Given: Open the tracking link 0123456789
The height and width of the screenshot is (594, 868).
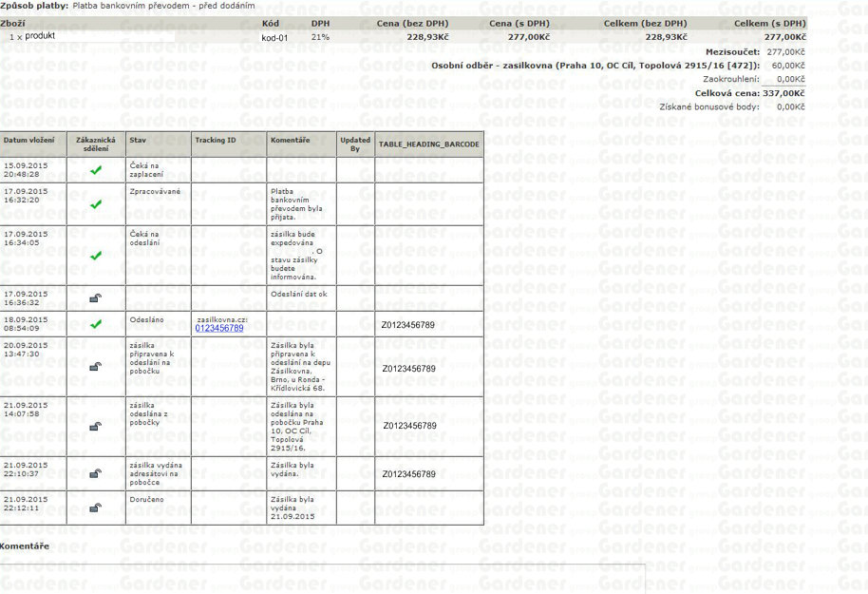Looking at the screenshot, I should click(218, 328).
